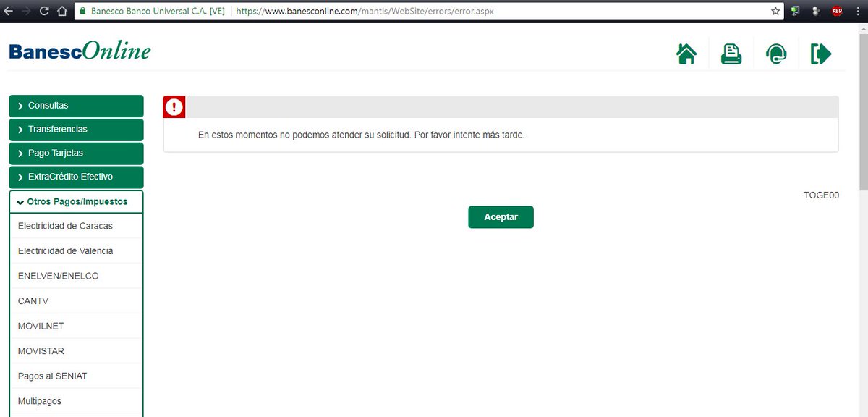Image resolution: width=868 pixels, height=417 pixels.
Task: Open the MOVILNET payment option
Action: tap(76, 326)
